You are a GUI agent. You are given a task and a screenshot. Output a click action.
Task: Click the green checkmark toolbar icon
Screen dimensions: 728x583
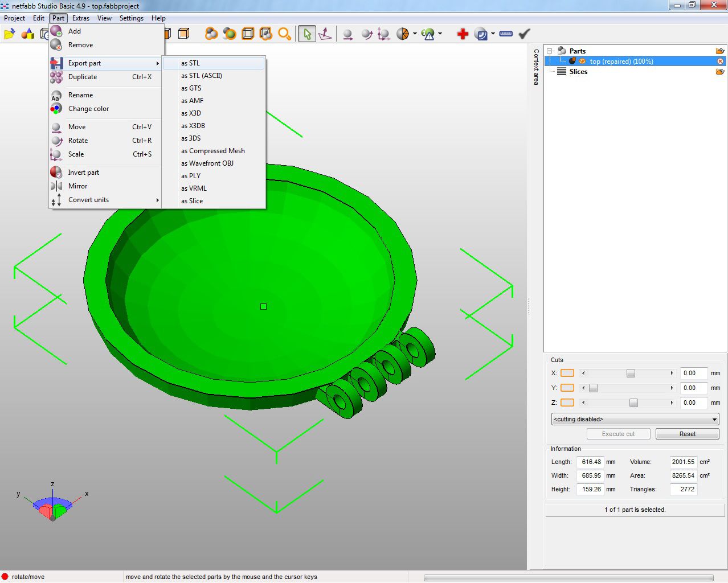tap(523, 34)
